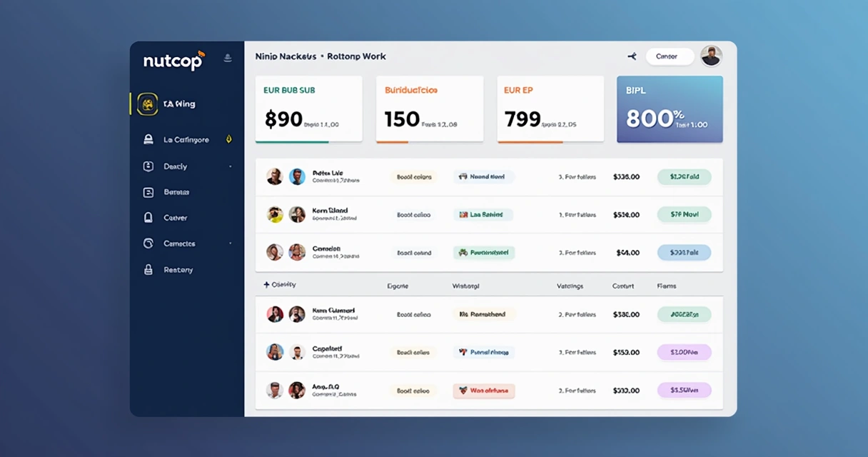The height and width of the screenshot is (457, 868).
Task: Open the Deacly sidebar menu item
Action: pyautogui.click(x=175, y=166)
